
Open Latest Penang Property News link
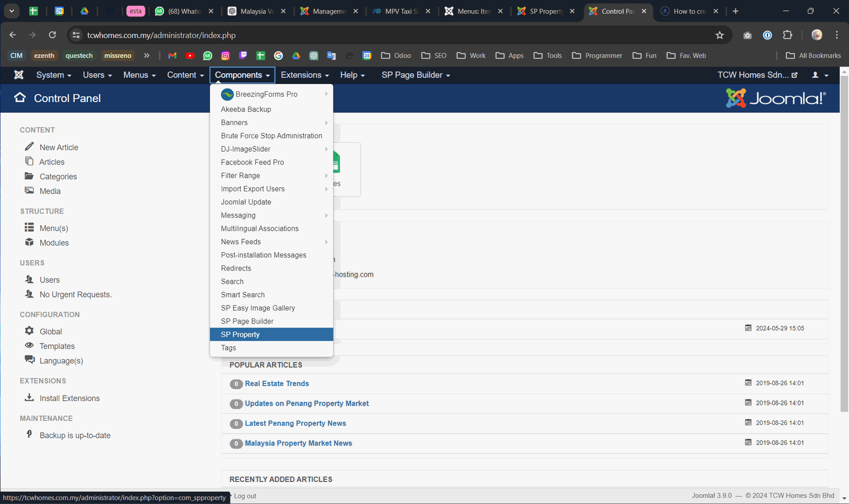(295, 423)
